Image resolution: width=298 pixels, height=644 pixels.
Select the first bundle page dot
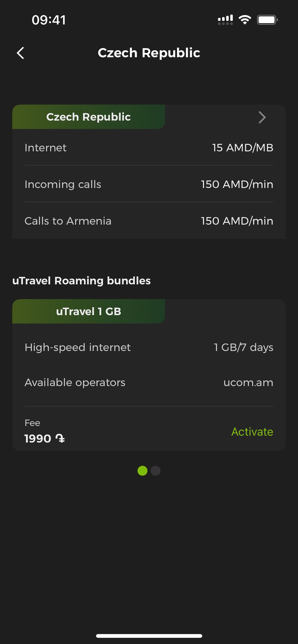[142, 471]
